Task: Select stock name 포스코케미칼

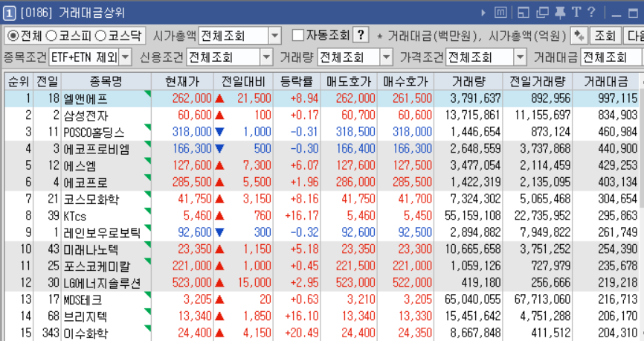Action: (x=97, y=267)
